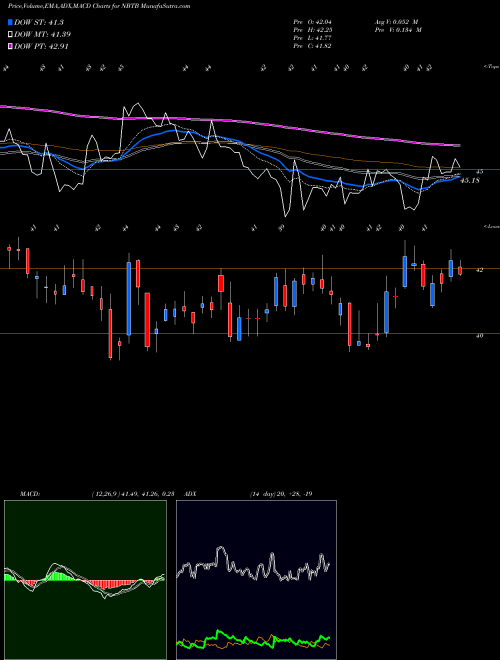Click the 45 price level label

479,172
